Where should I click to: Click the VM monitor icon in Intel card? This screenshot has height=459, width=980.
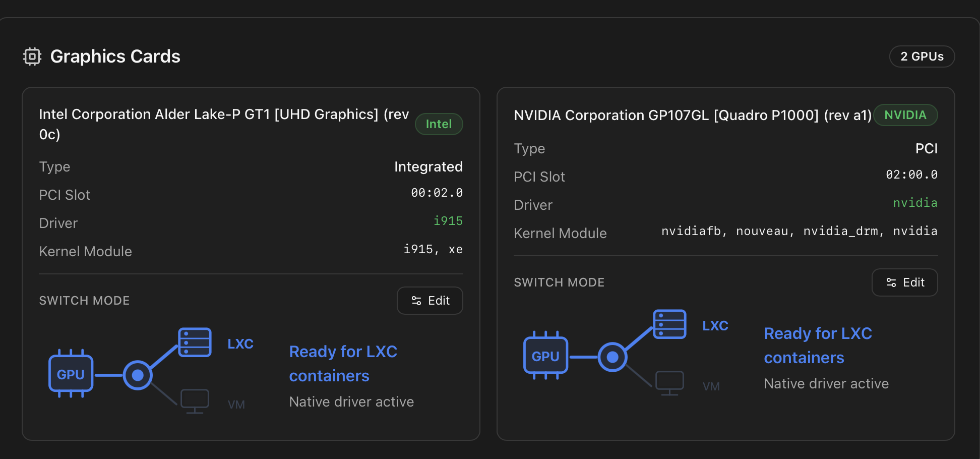[195, 401]
